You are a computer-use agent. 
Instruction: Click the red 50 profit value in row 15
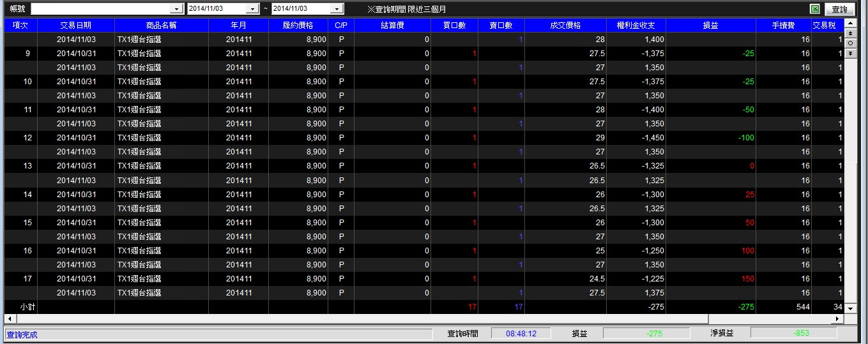click(750, 222)
